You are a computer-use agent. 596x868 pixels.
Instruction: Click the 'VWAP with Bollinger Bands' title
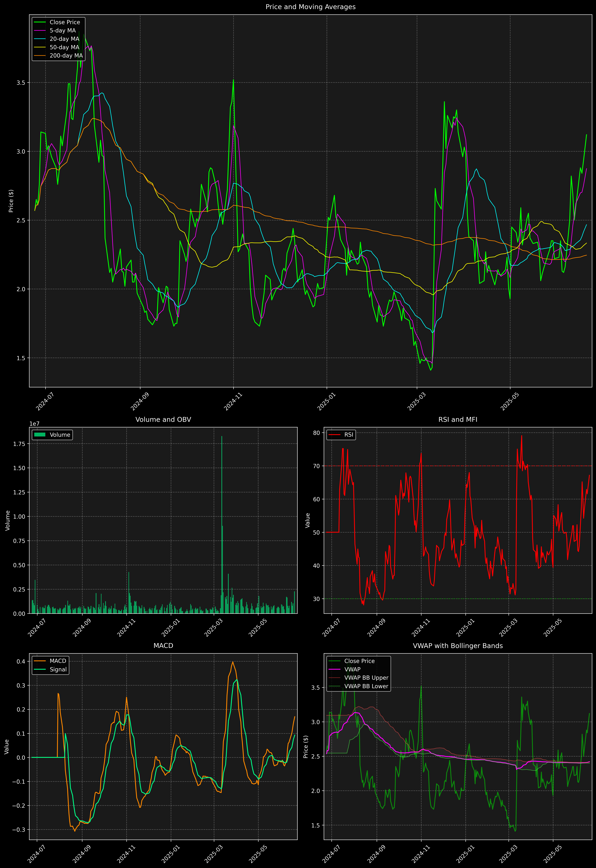point(458,646)
